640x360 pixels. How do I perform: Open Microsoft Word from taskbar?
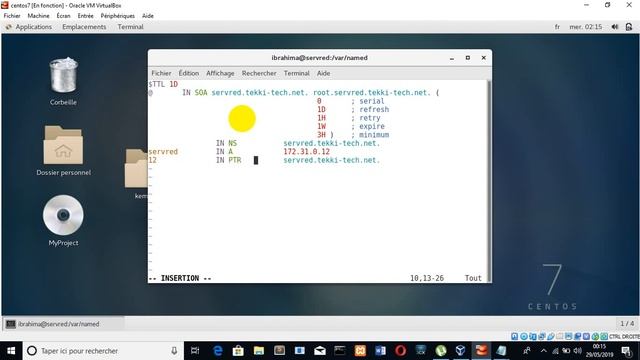pos(380,351)
